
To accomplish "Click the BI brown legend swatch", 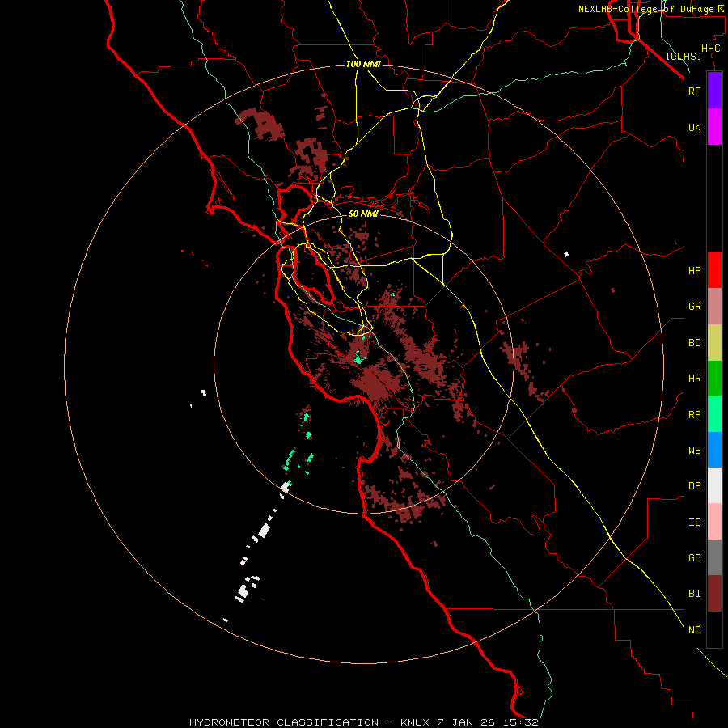I will (714, 594).
